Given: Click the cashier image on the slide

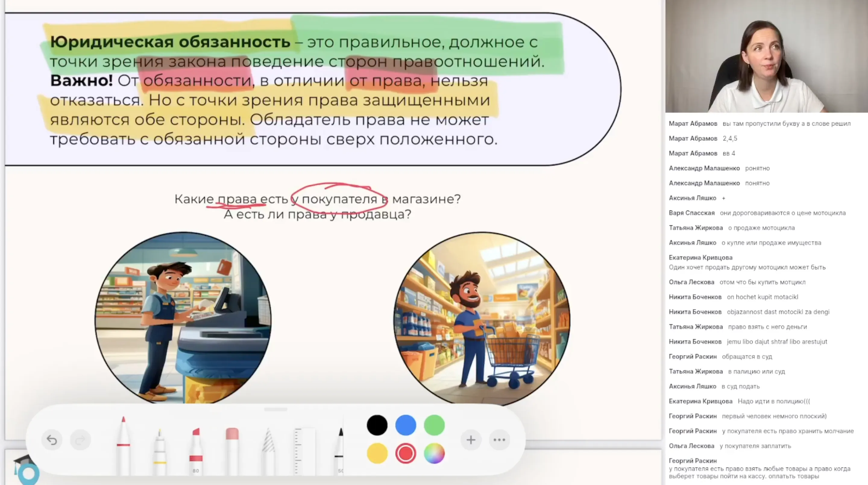Looking at the screenshot, I should coord(182,320).
